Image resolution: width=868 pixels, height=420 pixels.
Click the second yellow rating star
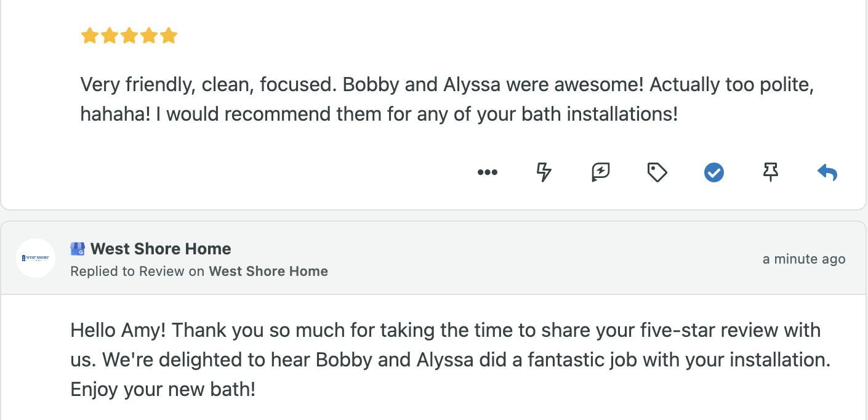(110, 36)
